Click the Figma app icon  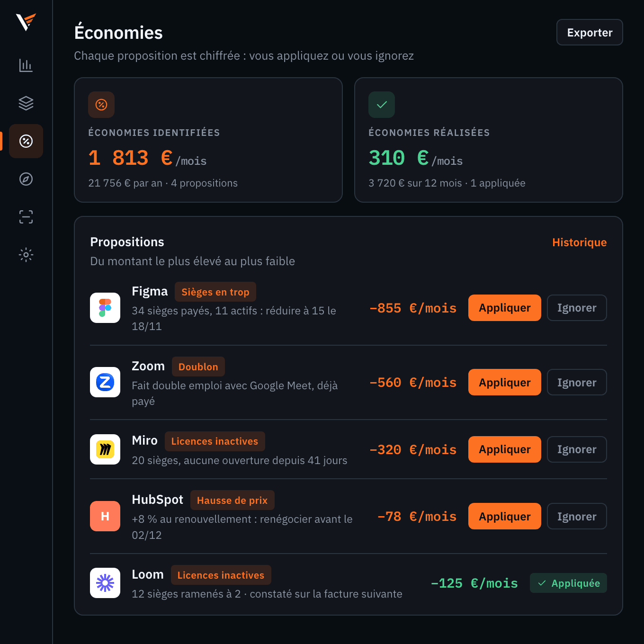tap(105, 308)
